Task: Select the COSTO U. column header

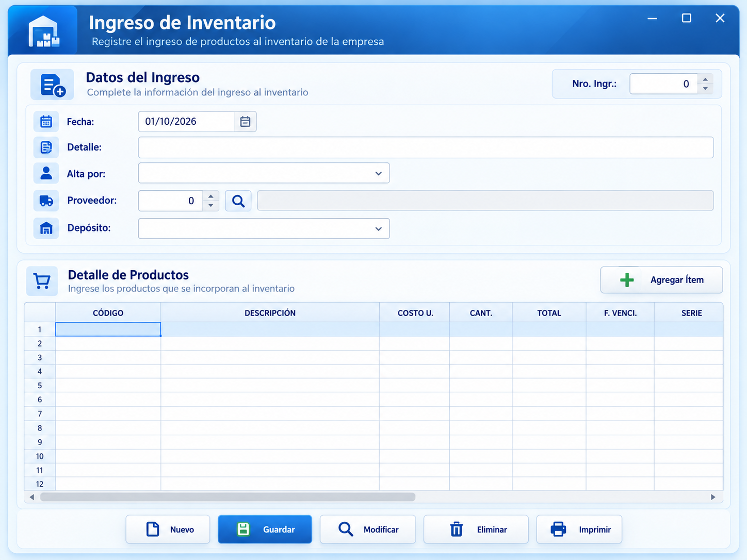Action: click(415, 313)
